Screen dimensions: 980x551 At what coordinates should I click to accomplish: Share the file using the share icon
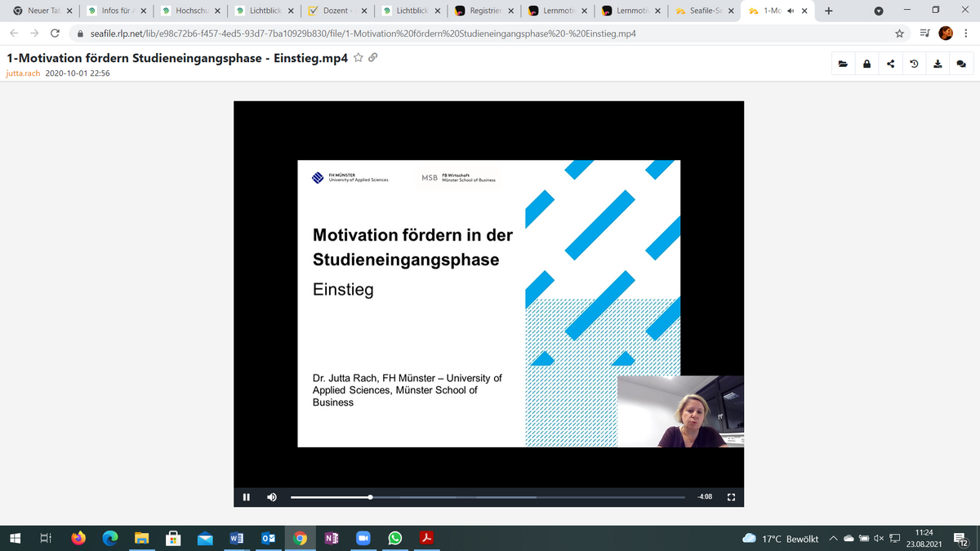890,64
